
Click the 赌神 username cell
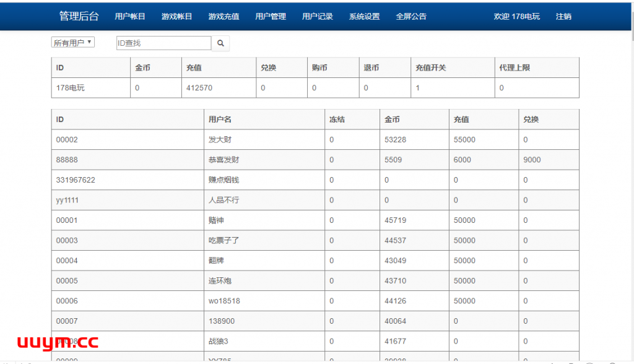click(216, 220)
